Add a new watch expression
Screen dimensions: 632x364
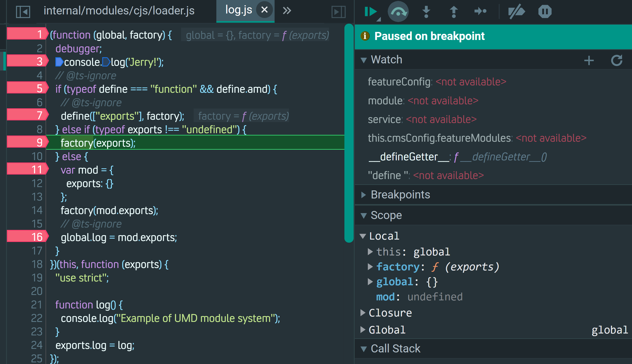pos(589,60)
